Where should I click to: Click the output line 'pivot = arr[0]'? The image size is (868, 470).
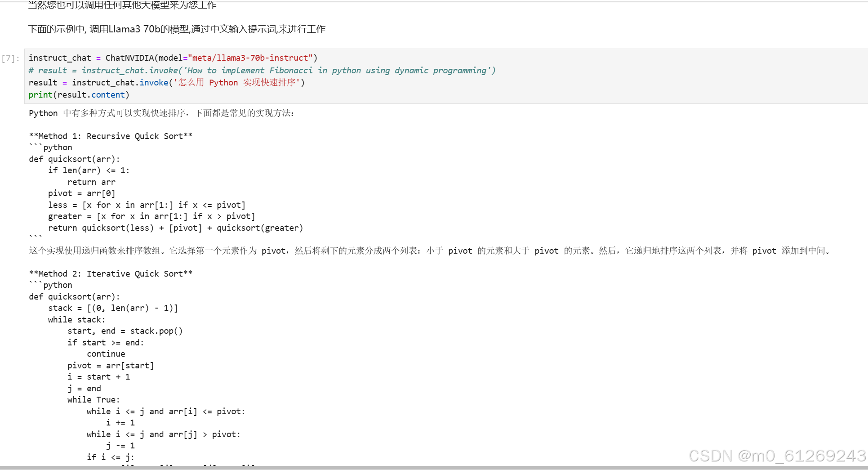click(82, 193)
